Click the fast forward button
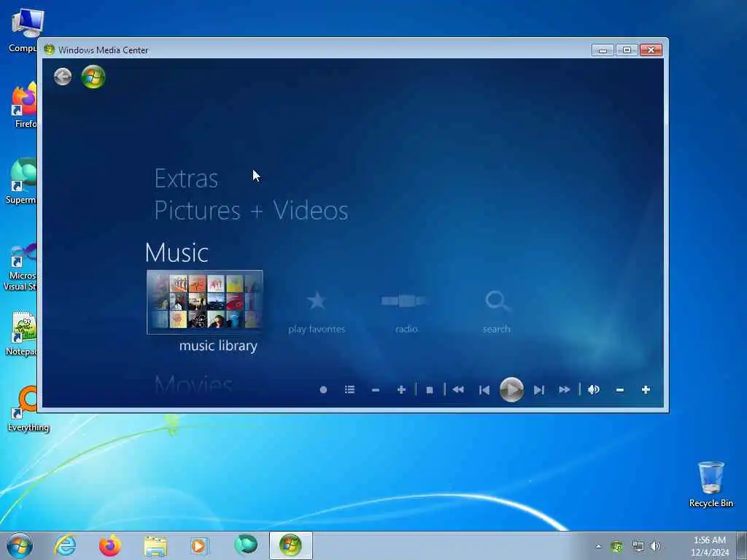The width and height of the screenshot is (747, 560). click(565, 390)
